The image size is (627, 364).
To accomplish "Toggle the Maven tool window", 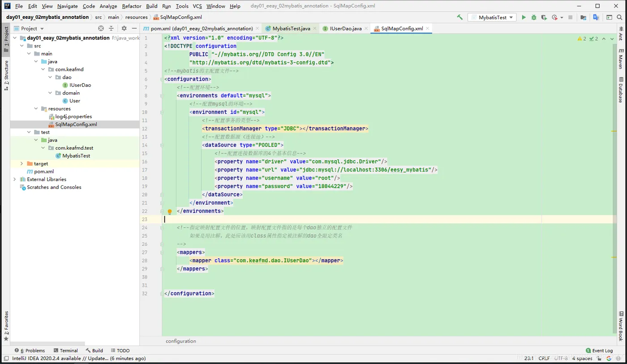I will point(621,58).
